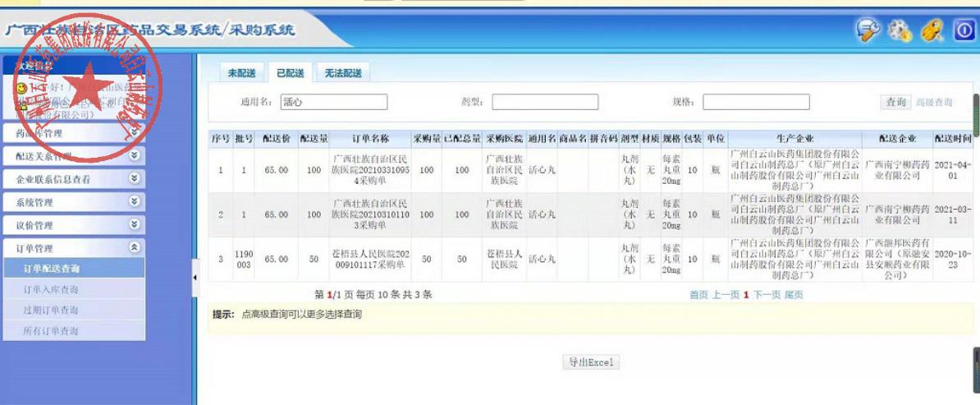Click the delivery date 2021-03-11 cell

pos(953,214)
